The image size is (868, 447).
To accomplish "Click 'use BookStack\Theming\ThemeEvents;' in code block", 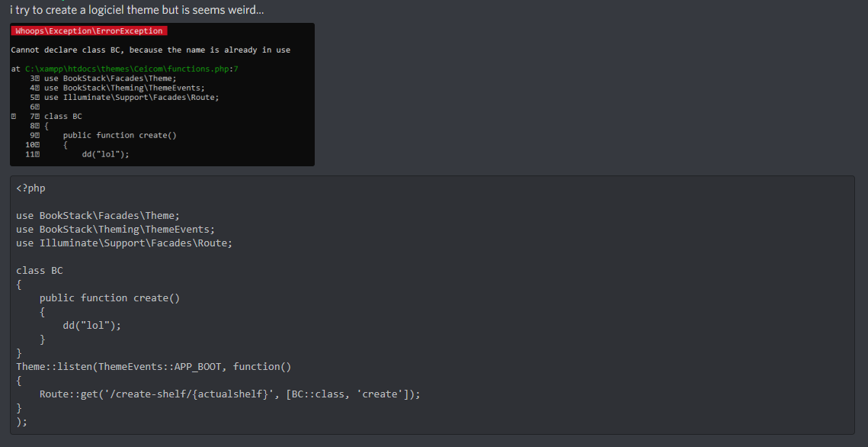I will (116, 230).
